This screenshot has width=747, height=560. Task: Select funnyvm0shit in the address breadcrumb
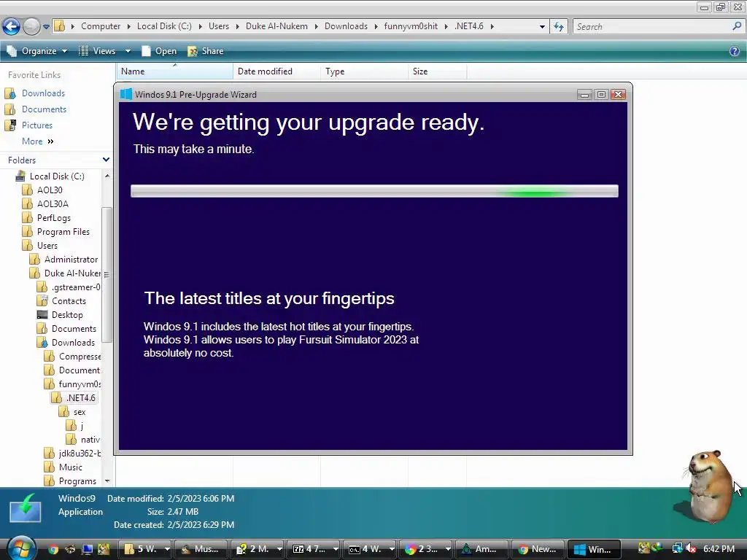click(411, 26)
